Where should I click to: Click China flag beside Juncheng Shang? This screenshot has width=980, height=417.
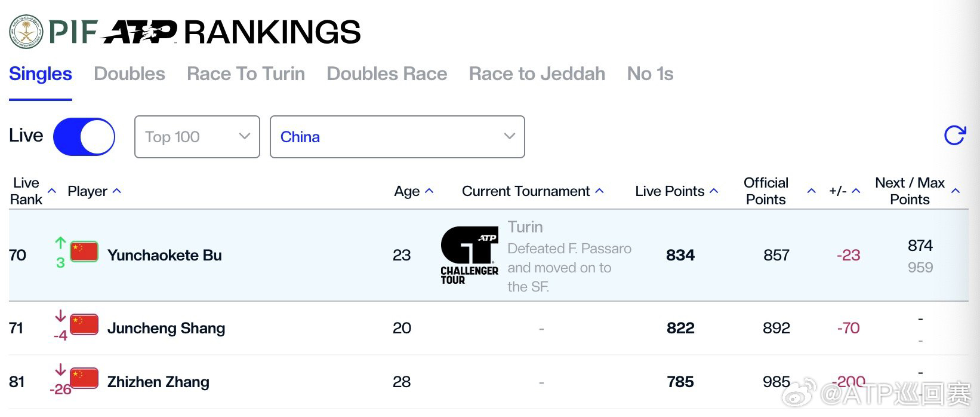[84, 324]
